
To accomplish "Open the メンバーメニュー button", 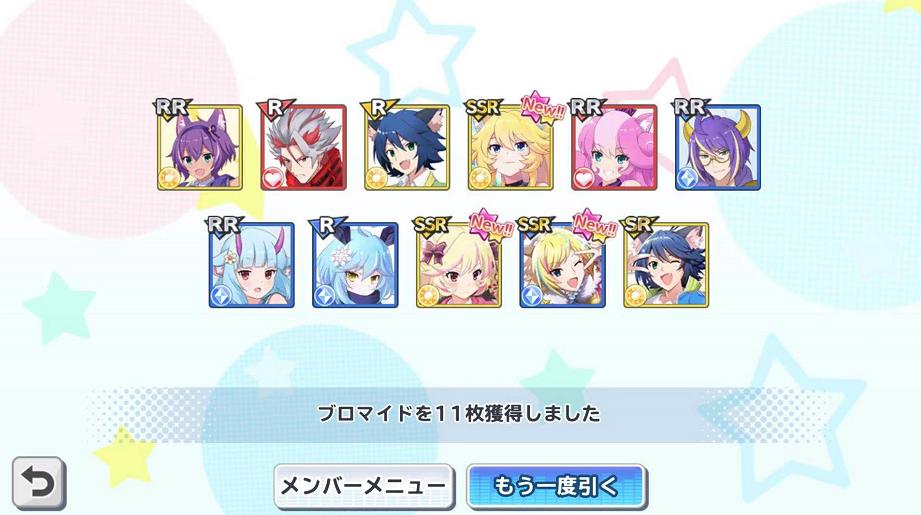I will (x=364, y=486).
